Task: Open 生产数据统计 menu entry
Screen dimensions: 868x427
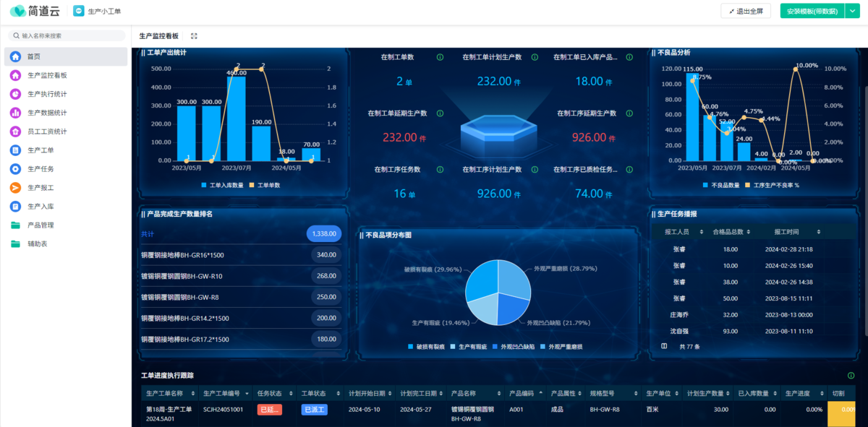Action: 66,113
